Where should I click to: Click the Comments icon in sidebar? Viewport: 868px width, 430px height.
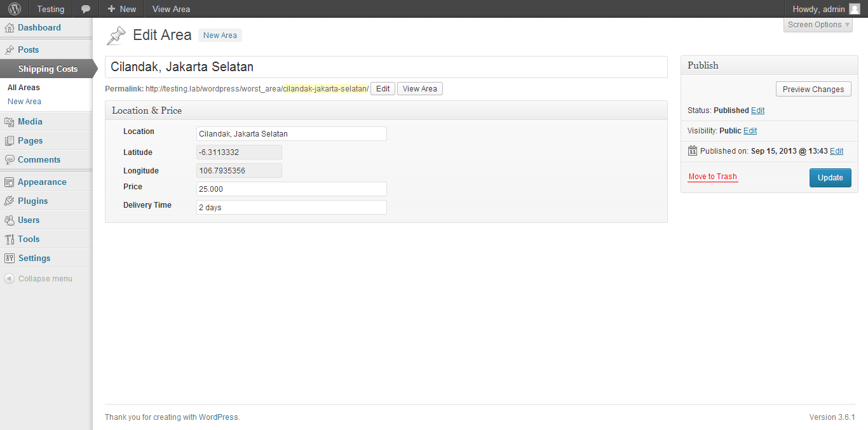pos(10,159)
